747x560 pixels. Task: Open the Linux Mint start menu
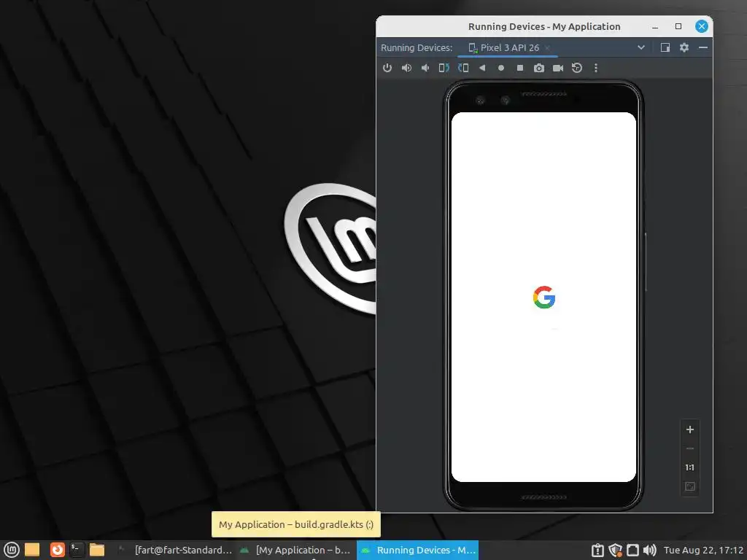(x=12, y=550)
